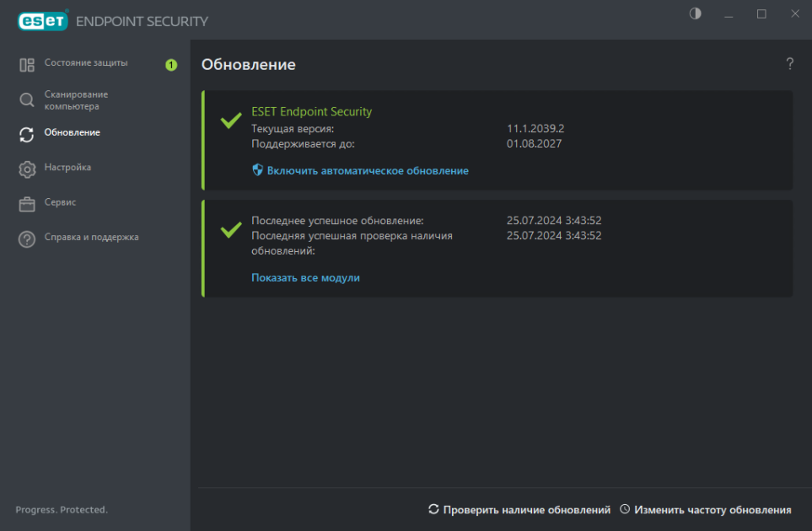
Task: Close the ESET window
Action: 795,14
